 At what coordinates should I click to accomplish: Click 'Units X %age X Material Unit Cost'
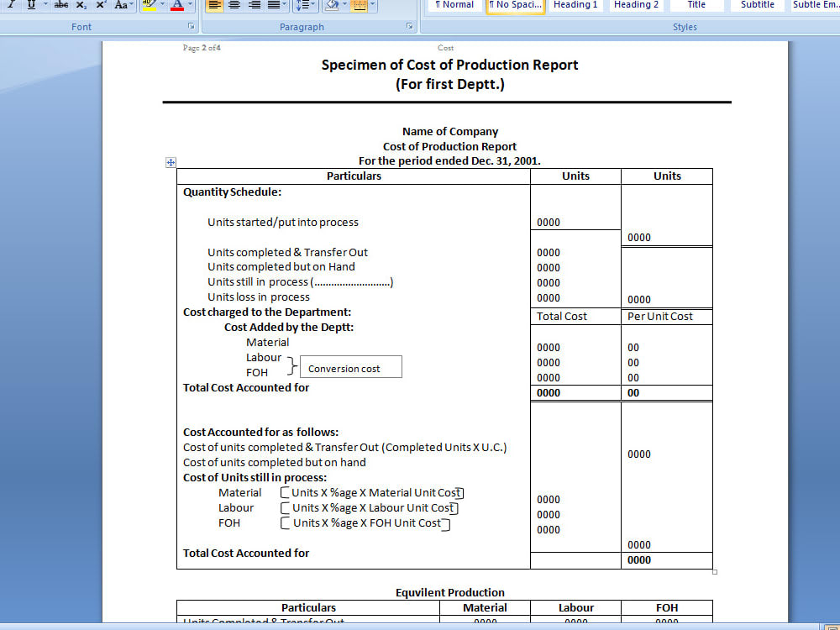click(x=375, y=493)
